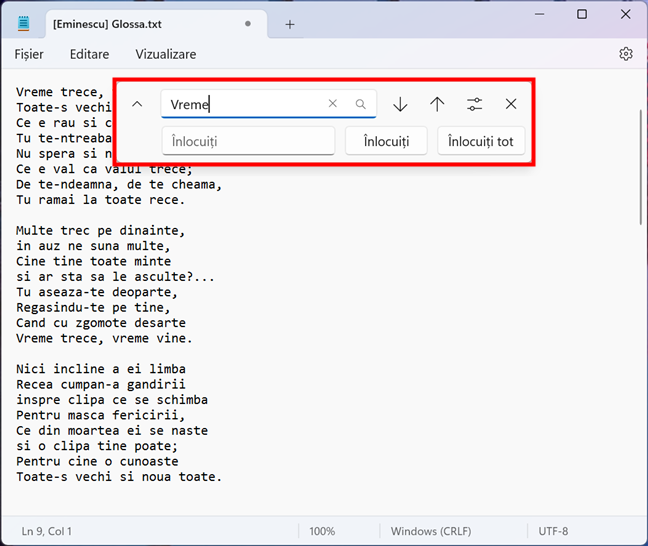
Task: Click into the Înlocuiți replace text field
Action: point(248,141)
